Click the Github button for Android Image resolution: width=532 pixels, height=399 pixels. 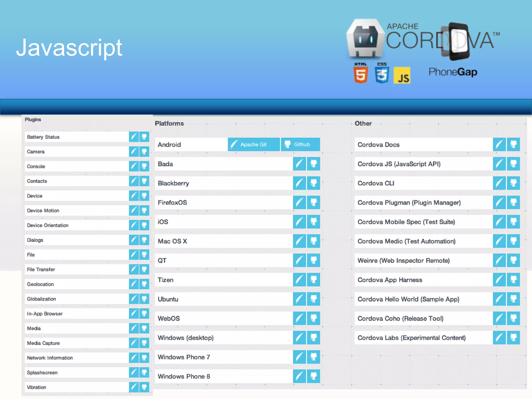pos(300,144)
